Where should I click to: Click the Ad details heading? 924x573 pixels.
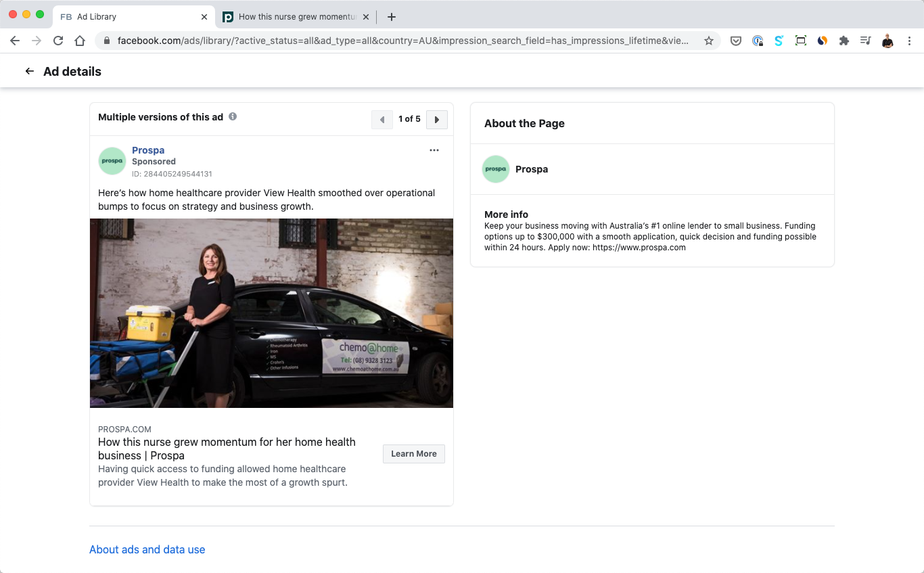tap(72, 72)
